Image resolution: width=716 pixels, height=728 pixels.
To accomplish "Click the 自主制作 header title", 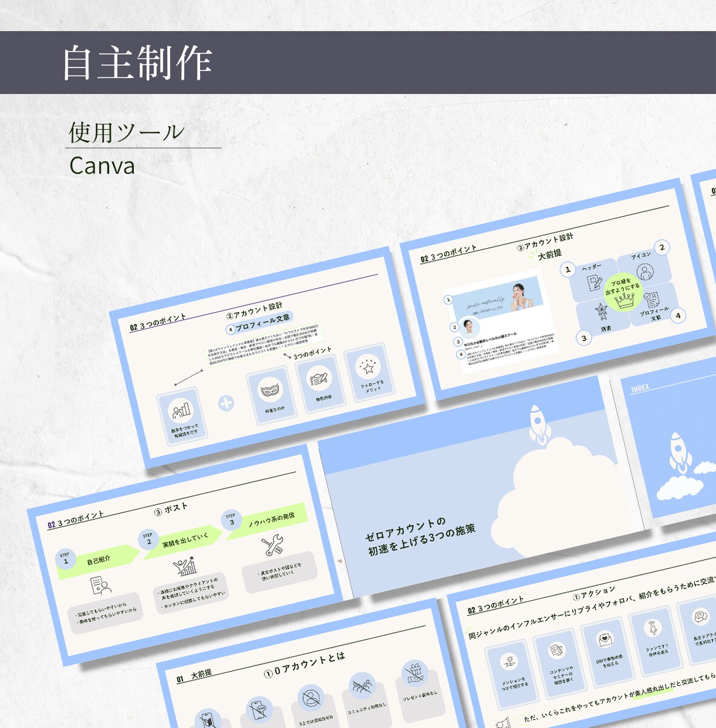I will (138, 62).
